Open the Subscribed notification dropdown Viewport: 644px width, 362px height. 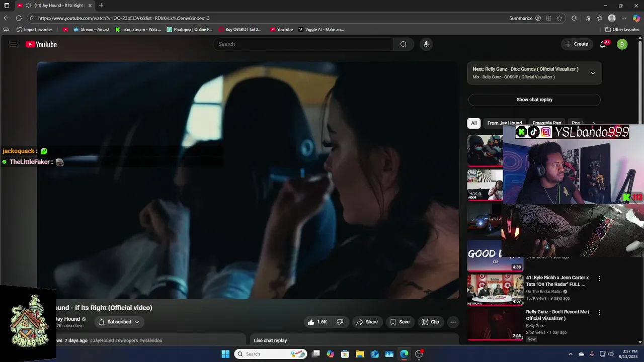point(119,322)
